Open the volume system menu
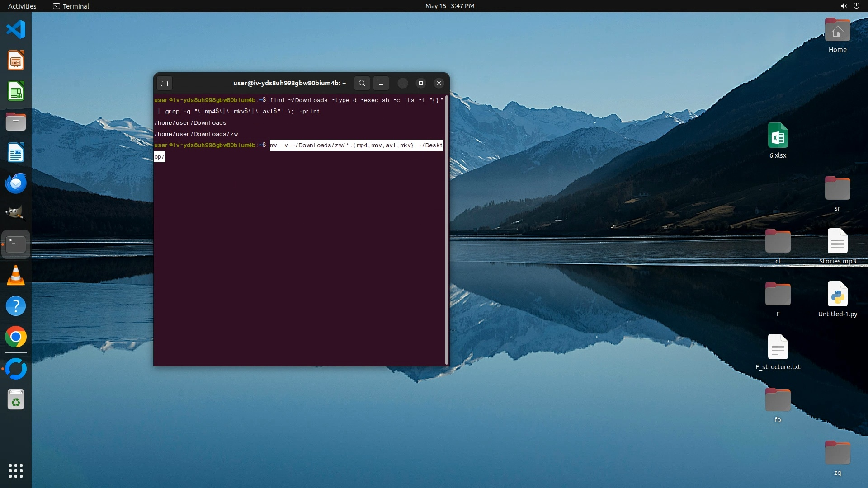The image size is (868, 488). (843, 6)
